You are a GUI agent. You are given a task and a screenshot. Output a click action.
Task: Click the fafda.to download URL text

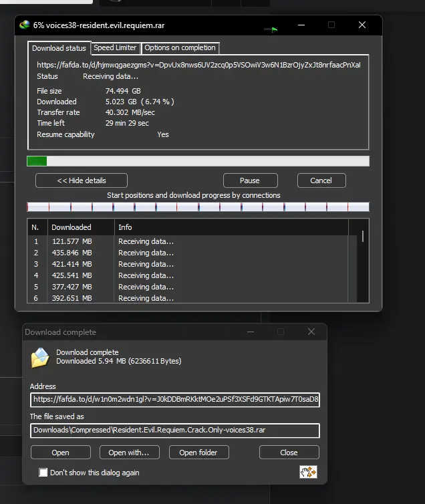pos(198,65)
